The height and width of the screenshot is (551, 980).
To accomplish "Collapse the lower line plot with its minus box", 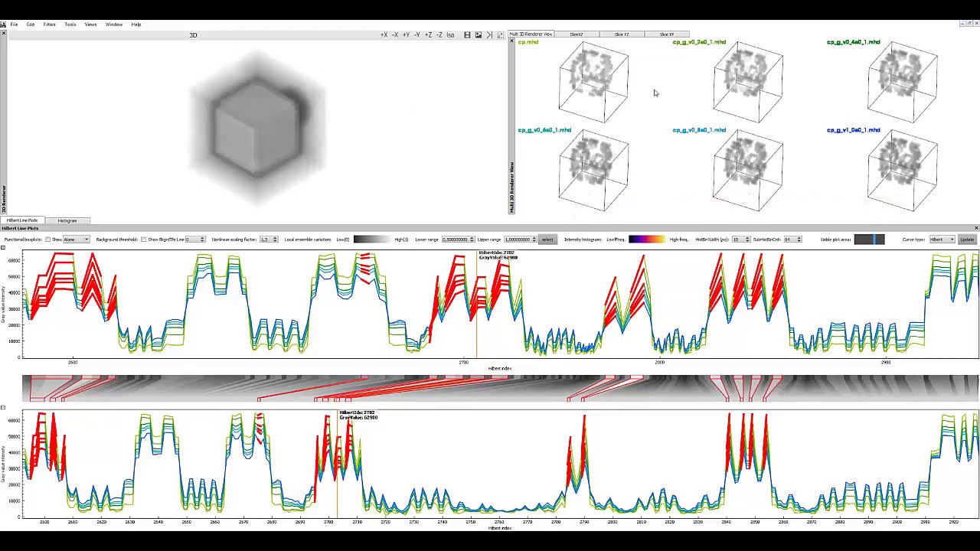I will tap(3, 408).
